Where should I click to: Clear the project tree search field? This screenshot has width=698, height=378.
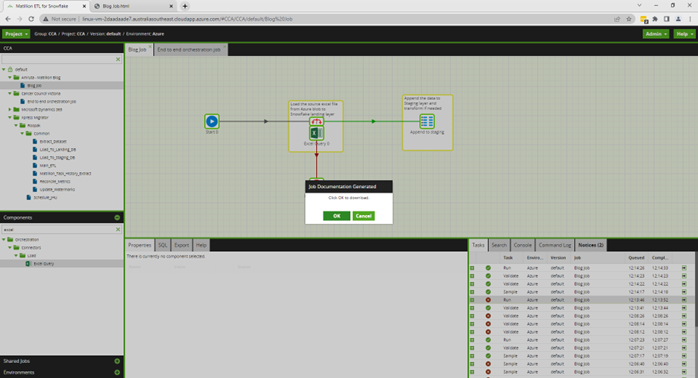tap(118, 59)
